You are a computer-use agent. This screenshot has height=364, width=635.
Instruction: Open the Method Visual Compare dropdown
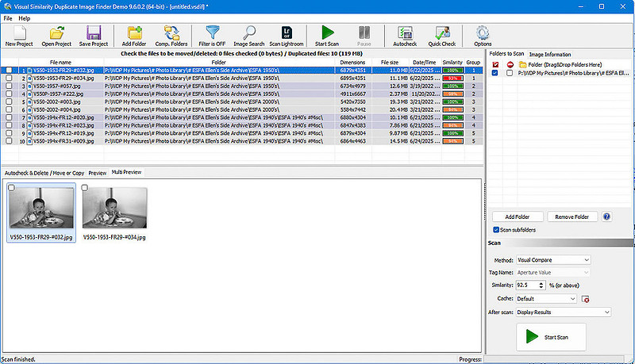(x=553, y=259)
